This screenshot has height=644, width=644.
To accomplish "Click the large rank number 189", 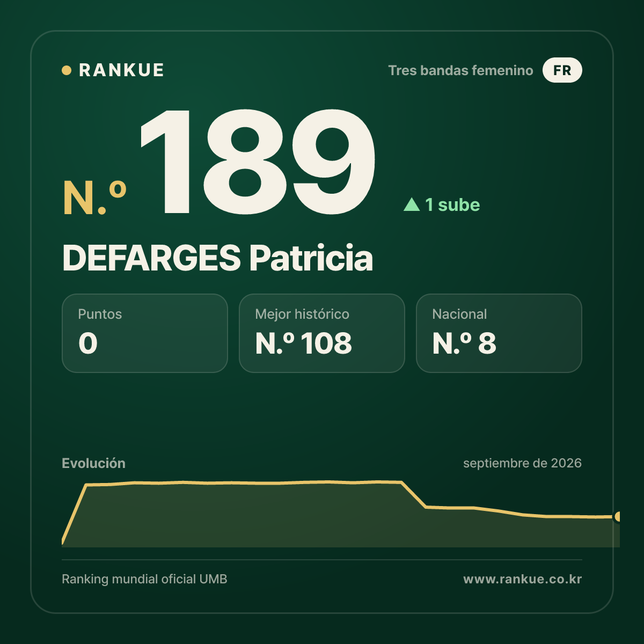I will [x=258, y=162].
